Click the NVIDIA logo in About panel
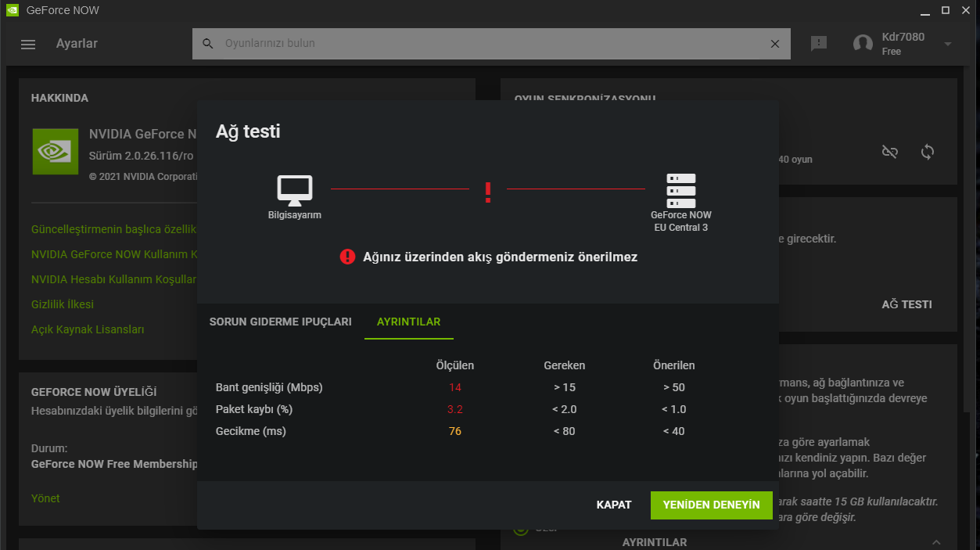The width and height of the screenshot is (980, 550). click(56, 151)
